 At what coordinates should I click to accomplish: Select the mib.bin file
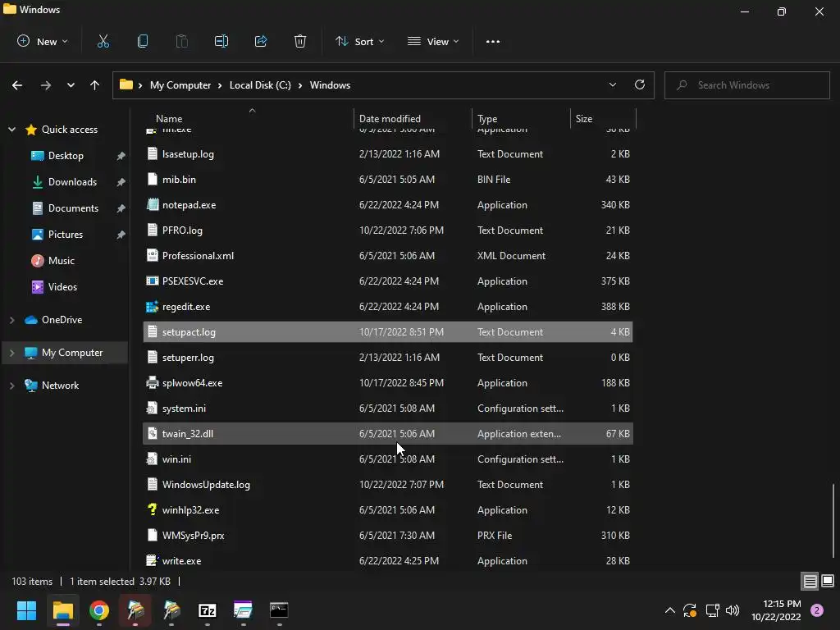tap(388, 180)
